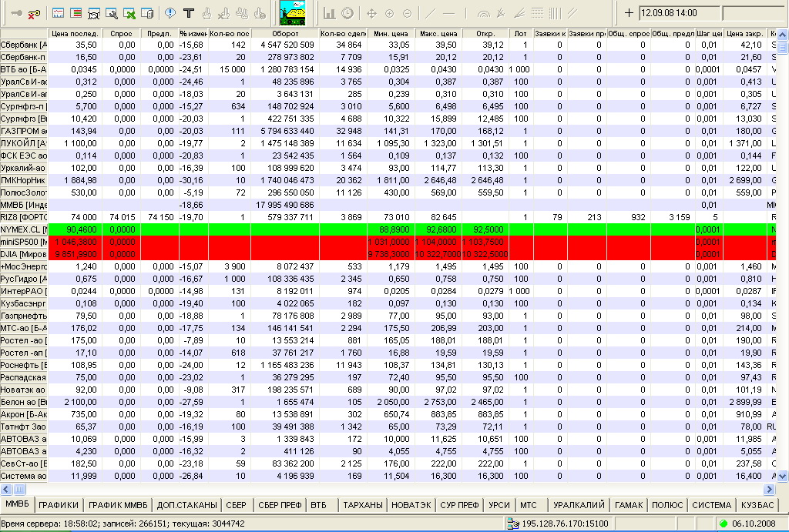The width and height of the screenshot is (789, 532).
Task: Select the parallel diagonal lines channel tool
Action: pyautogui.click(x=572, y=14)
